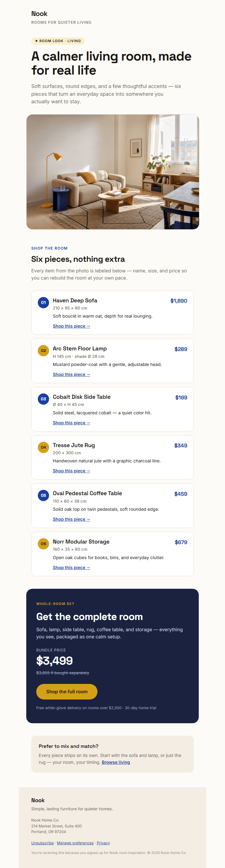Viewport: 225px width, 868px height.
Task: Click the living room hero photo
Action: (x=113, y=172)
